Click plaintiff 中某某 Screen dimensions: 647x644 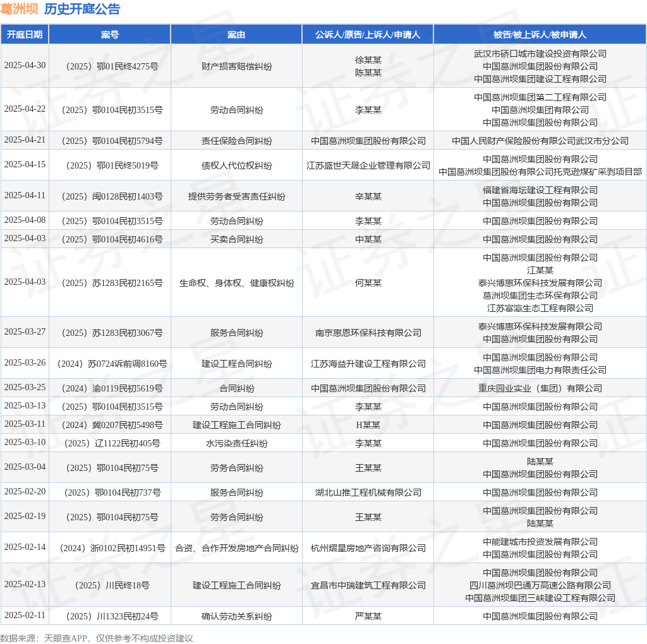pos(368,239)
